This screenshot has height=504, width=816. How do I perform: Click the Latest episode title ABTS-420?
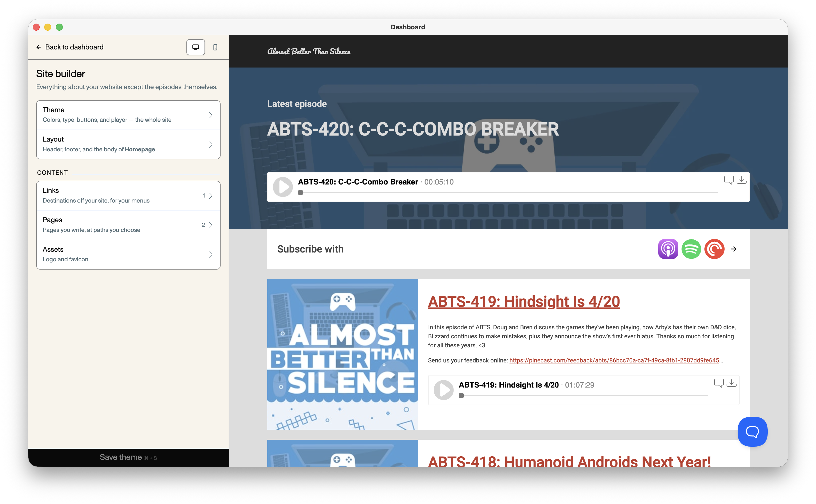[413, 129]
